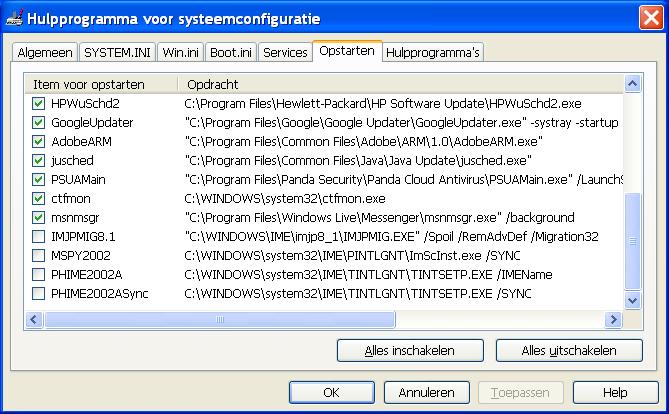
Task: Disable the GoogleUpdater startup entry
Action: pos(39,122)
